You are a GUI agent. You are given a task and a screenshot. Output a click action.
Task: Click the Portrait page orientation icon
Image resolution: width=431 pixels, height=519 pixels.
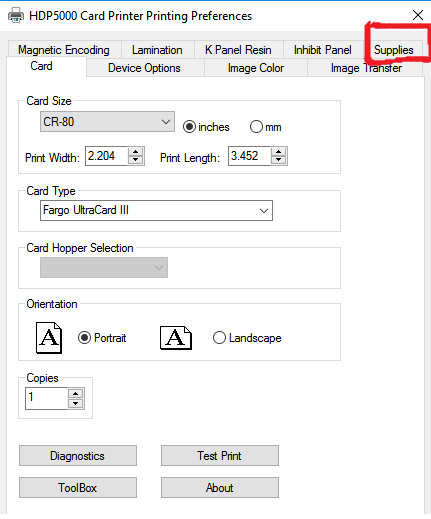49,337
